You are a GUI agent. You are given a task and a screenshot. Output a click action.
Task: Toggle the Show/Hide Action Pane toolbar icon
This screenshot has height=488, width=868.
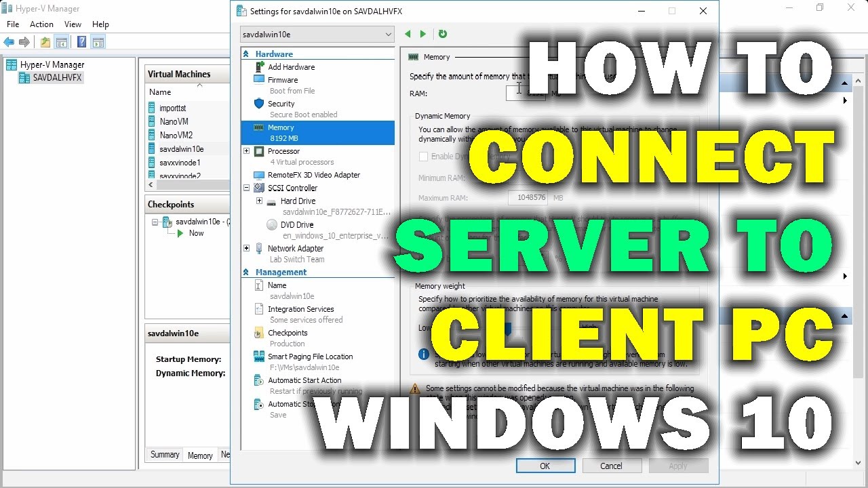pos(98,42)
